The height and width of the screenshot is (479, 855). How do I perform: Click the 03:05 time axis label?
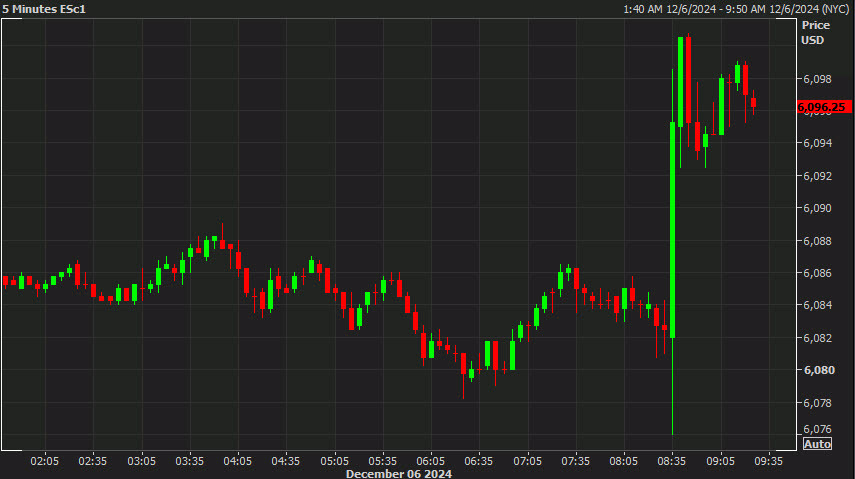click(x=142, y=461)
